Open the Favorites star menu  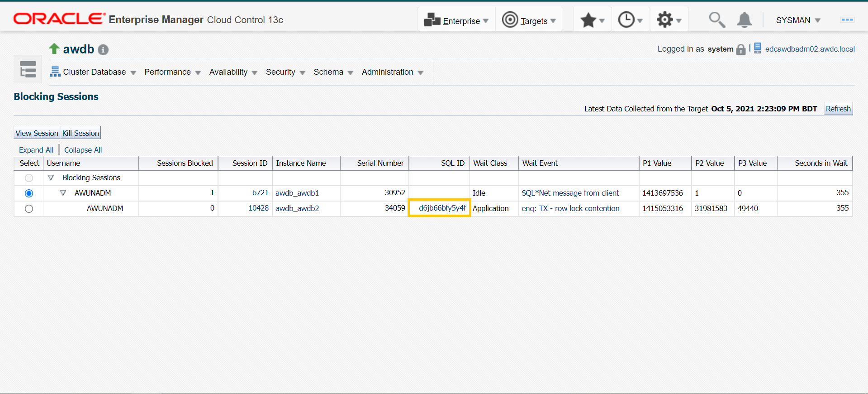click(593, 20)
